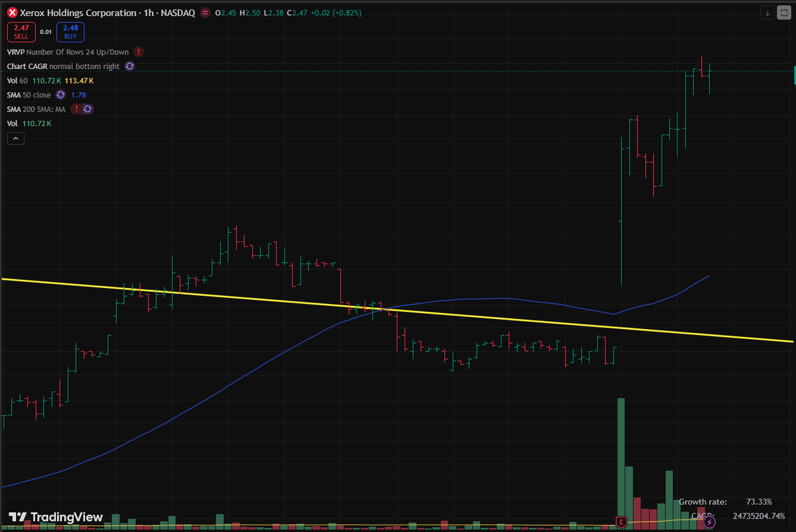Click the Chart CAGR purple refresh icon

(129, 66)
